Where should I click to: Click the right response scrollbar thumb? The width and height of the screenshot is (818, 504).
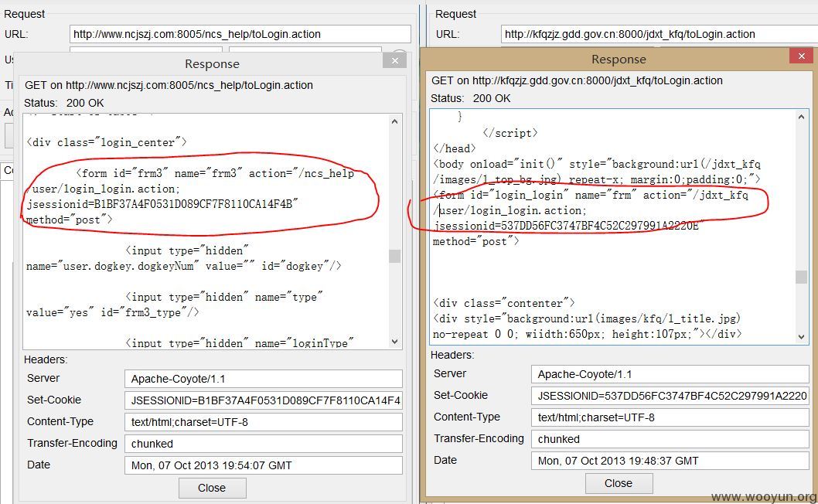[x=801, y=277]
